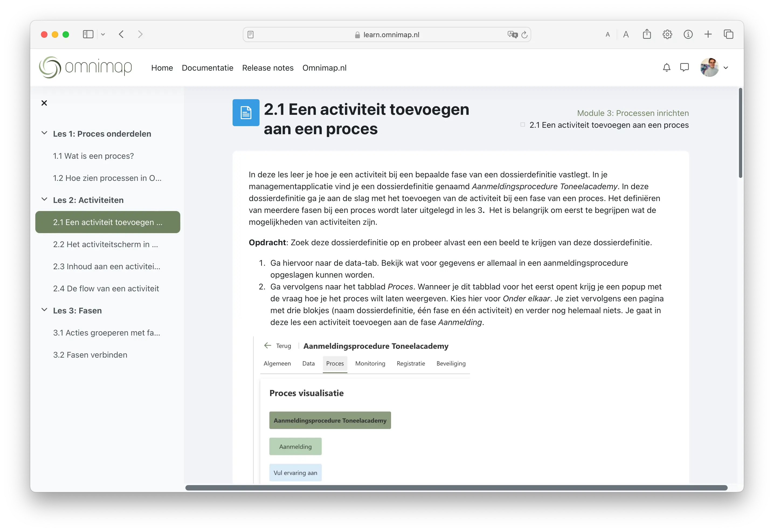Click the Terug label in embedded screenshot

284,346
